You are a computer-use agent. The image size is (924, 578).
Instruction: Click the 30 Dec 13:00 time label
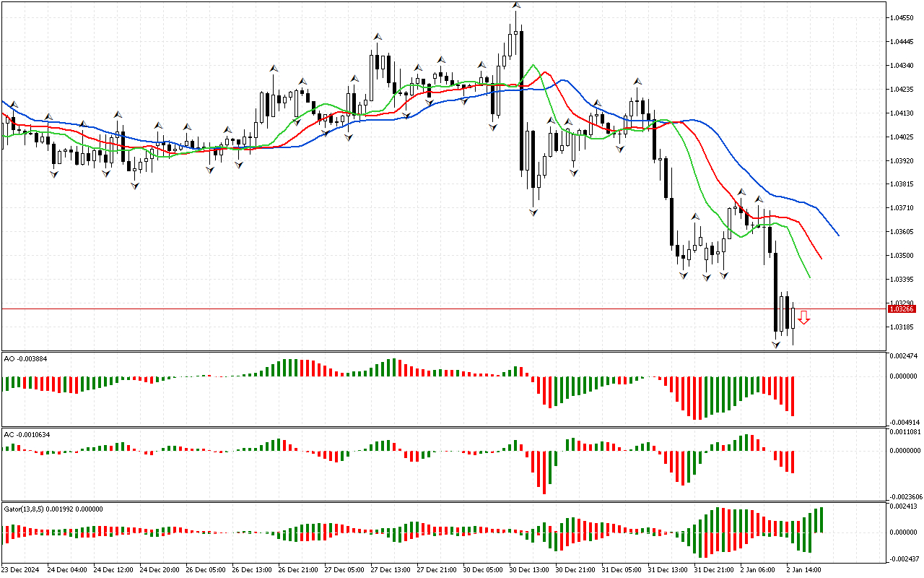click(528, 569)
